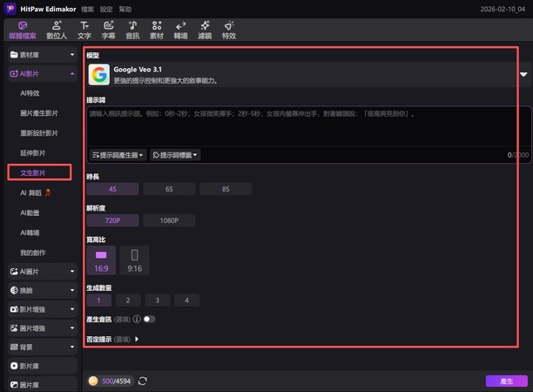Set generation count to 4
Screen dimensions: 533x392
(186, 301)
